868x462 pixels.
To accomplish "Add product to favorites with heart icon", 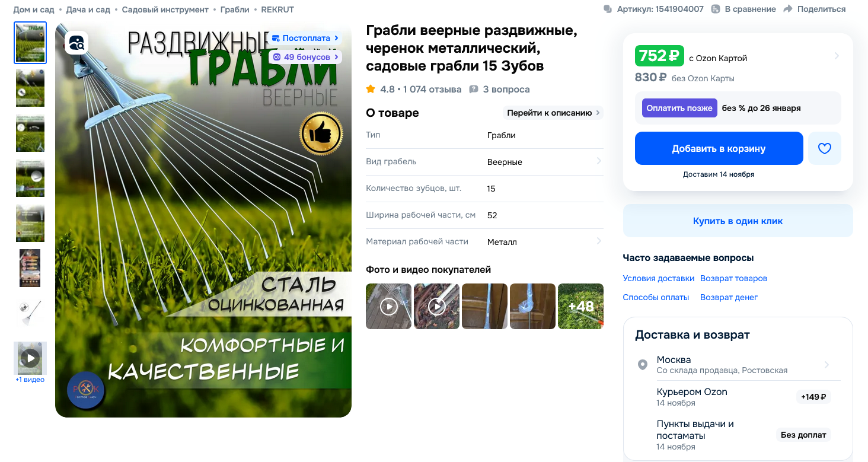I will coord(825,148).
